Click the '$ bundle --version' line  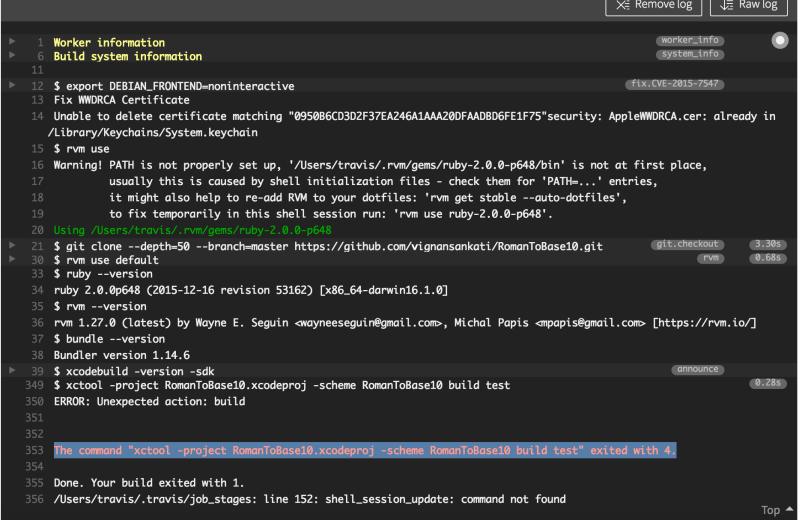click(109, 340)
